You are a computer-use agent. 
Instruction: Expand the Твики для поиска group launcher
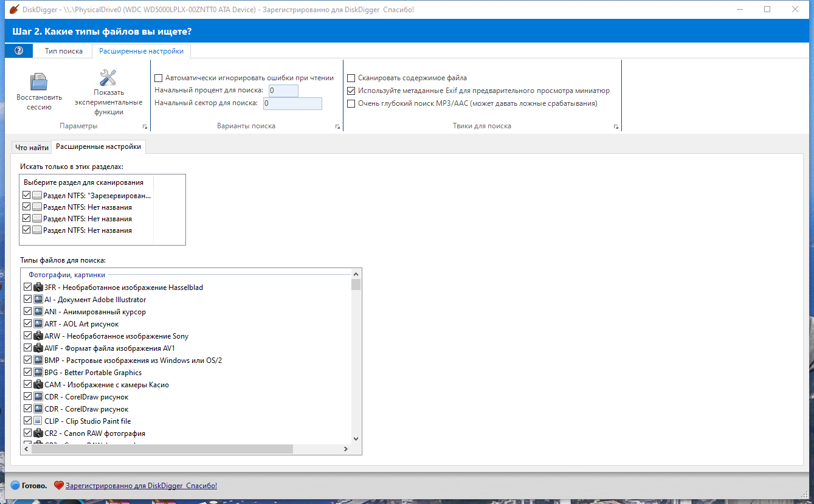616,126
